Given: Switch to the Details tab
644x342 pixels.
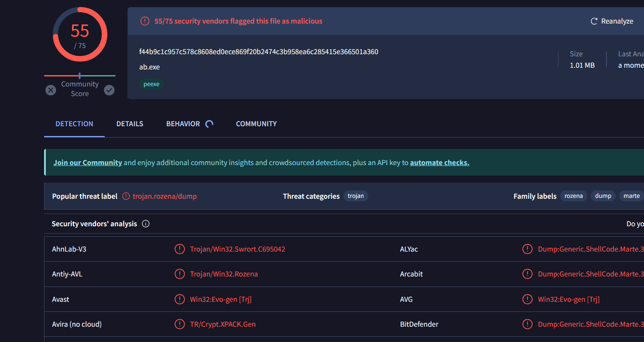Looking at the screenshot, I should 130,124.
